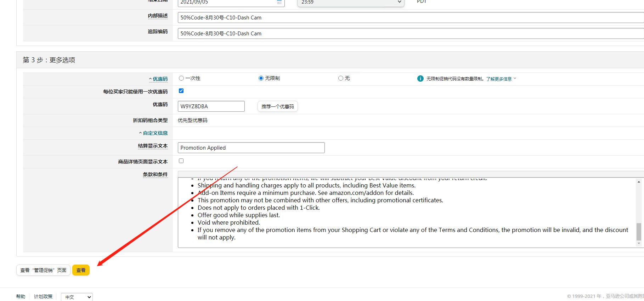Screen dimensions: 644x301
Task: Click the blue info icon beside 无限制促销代码
Action: click(420, 79)
